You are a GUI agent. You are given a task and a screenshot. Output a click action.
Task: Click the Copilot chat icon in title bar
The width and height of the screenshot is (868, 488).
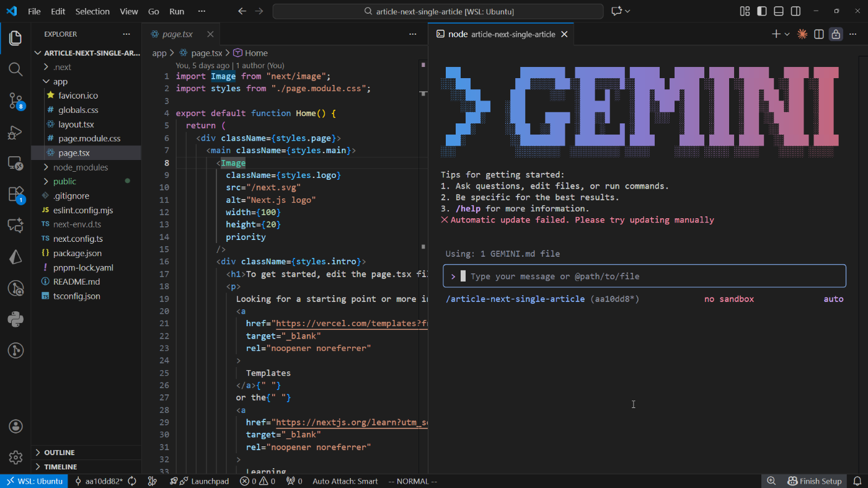click(x=616, y=11)
